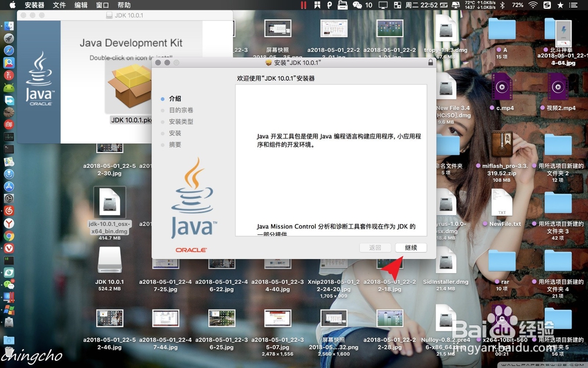588x368 pixels.
Task: Open NetEase Music red icon in Dock
Action: (x=9, y=211)
